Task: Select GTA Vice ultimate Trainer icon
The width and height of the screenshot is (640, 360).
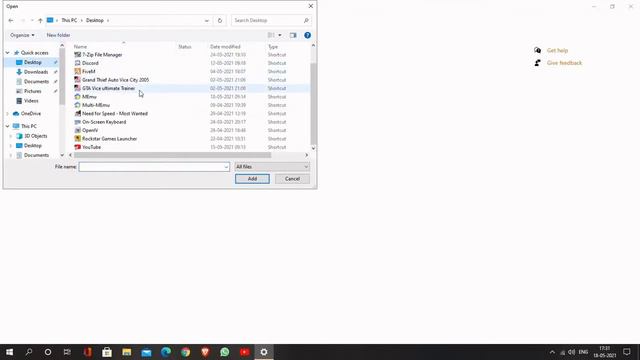Action: (x=78, y=88)
